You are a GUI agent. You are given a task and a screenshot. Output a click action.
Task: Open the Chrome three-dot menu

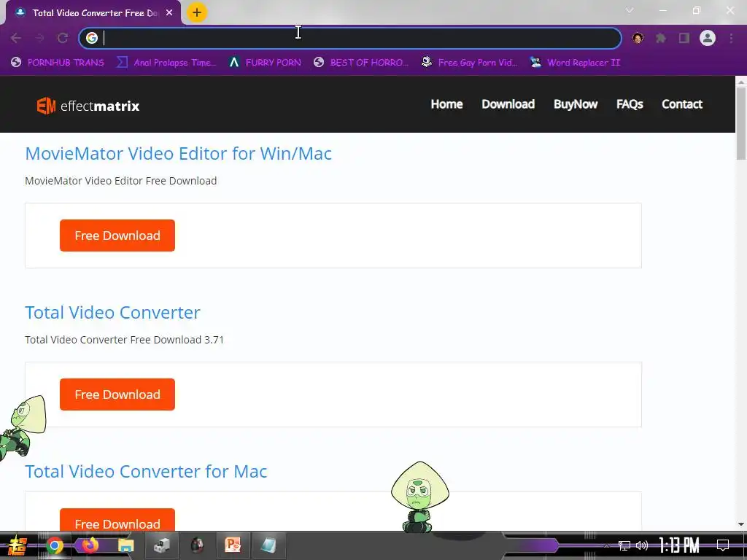click(x=731, y=38)
